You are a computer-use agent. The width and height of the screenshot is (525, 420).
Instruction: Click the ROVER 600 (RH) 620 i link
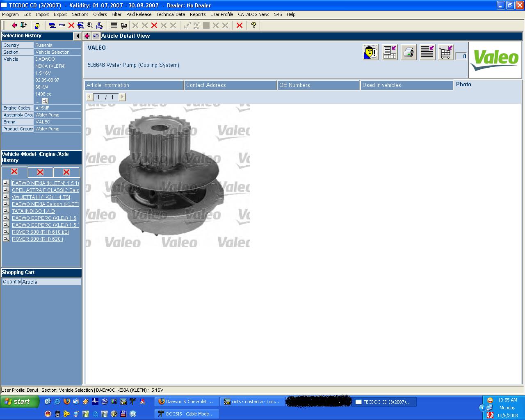(37, 239)
